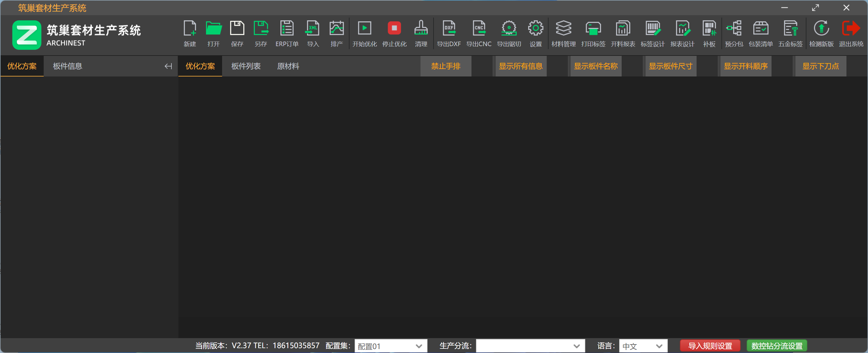
Task: Click the red 导入规则设置 button
Action: pos(710,346)
